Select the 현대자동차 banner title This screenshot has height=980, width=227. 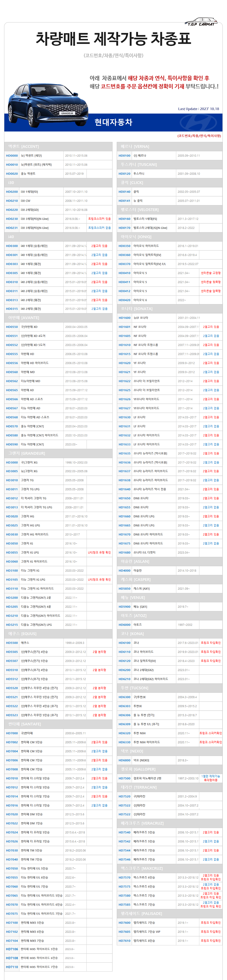coord(113,122)
